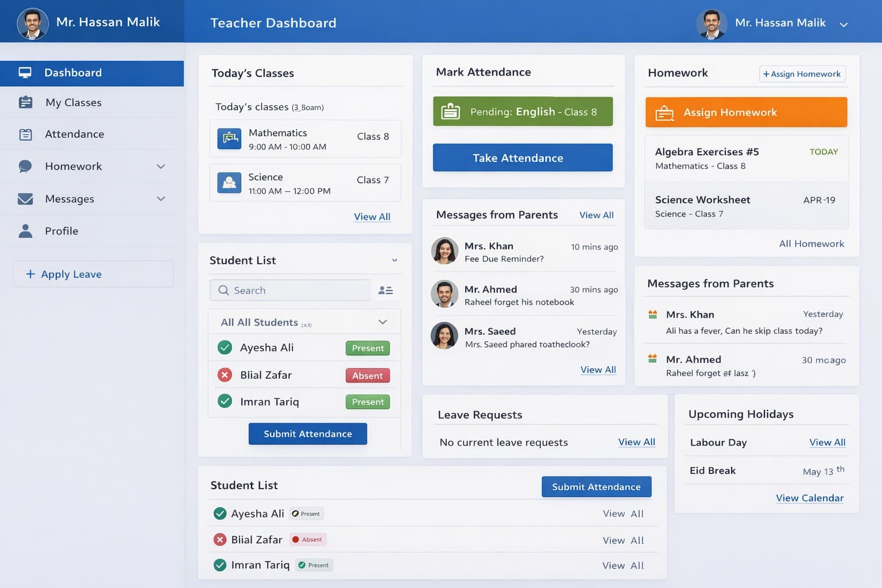
Task: Click the My Classes clipboard icon
Action: coord(25,103)
